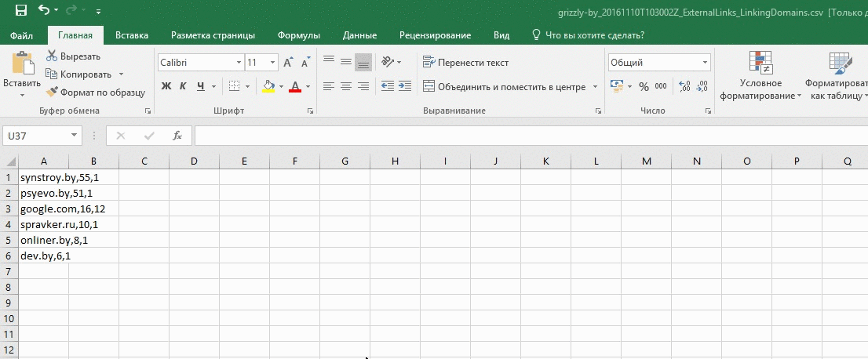Expand the underline style arrow
This screenshot has width=868, height=359.
pos(214,86)
